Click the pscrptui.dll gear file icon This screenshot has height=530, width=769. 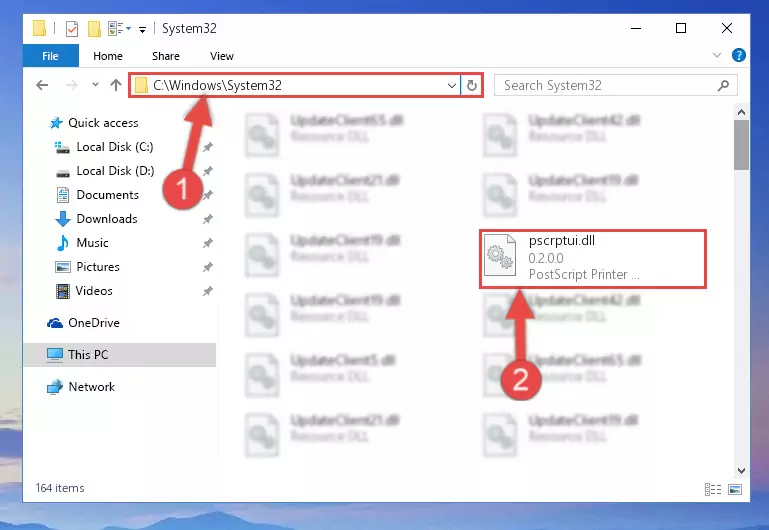pos(500,255)
